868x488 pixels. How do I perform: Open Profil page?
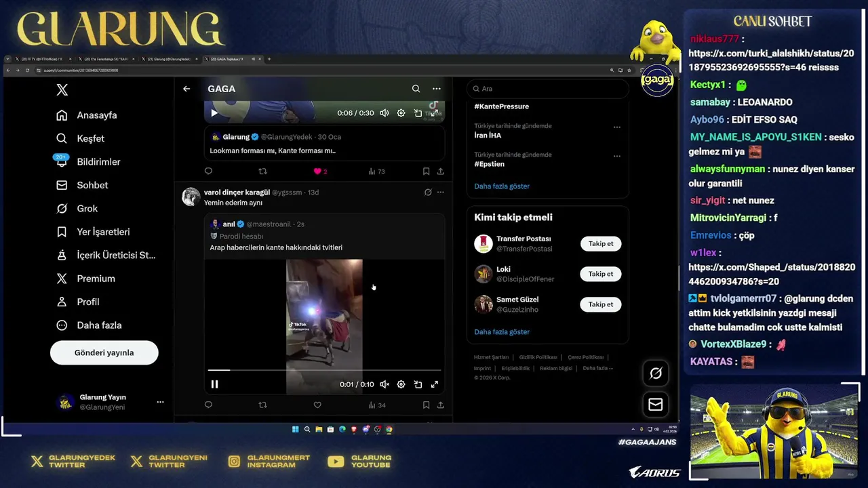point(77,302)
